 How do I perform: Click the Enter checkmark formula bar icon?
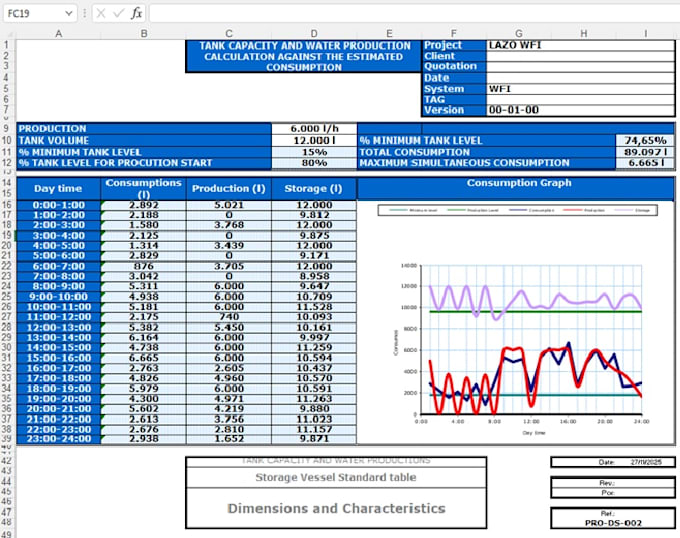[118, 13]
